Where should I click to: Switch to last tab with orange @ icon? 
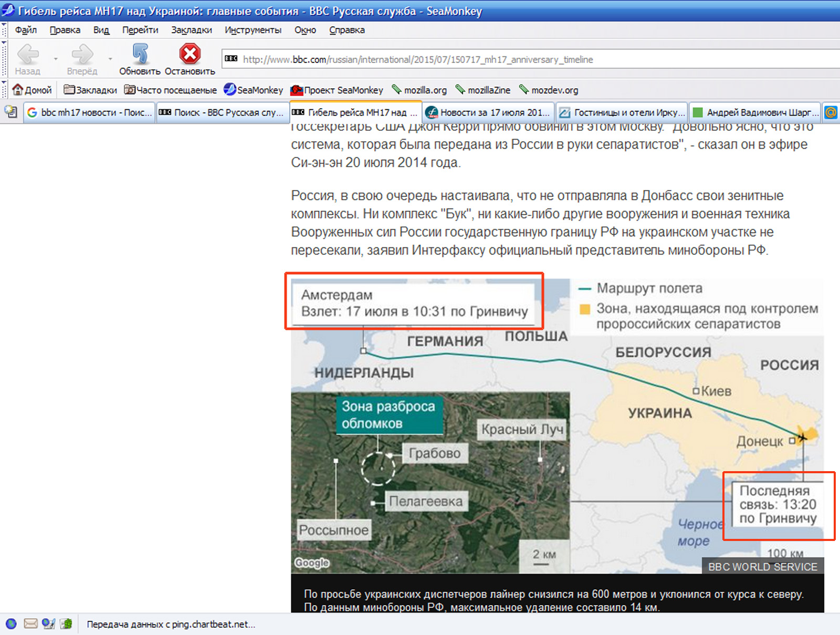(831, 112)
